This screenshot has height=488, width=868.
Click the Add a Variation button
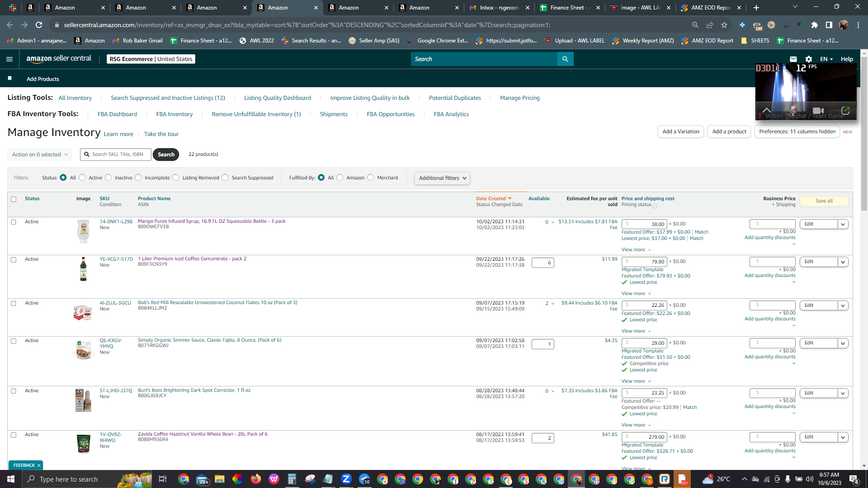681,131
